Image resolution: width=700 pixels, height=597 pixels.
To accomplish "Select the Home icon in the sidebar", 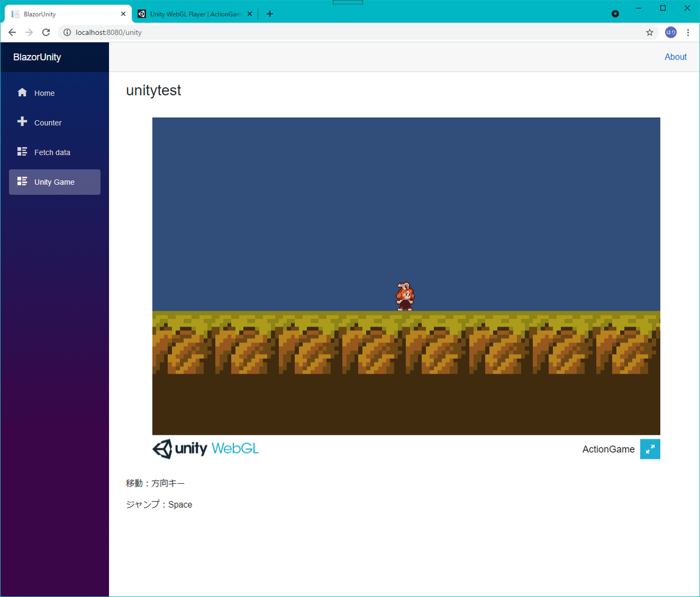I will click(x=22, y=92).
